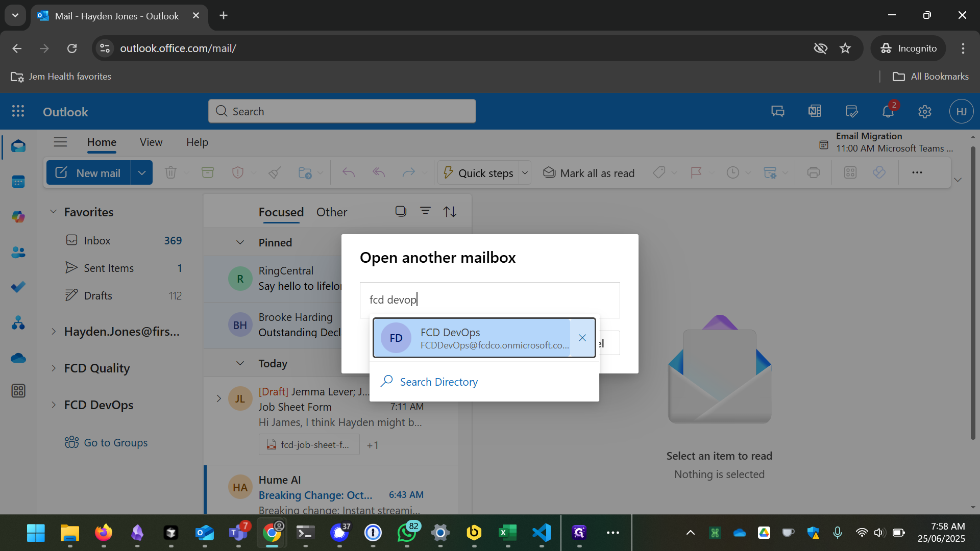Click the Outlook Search box

342,111
